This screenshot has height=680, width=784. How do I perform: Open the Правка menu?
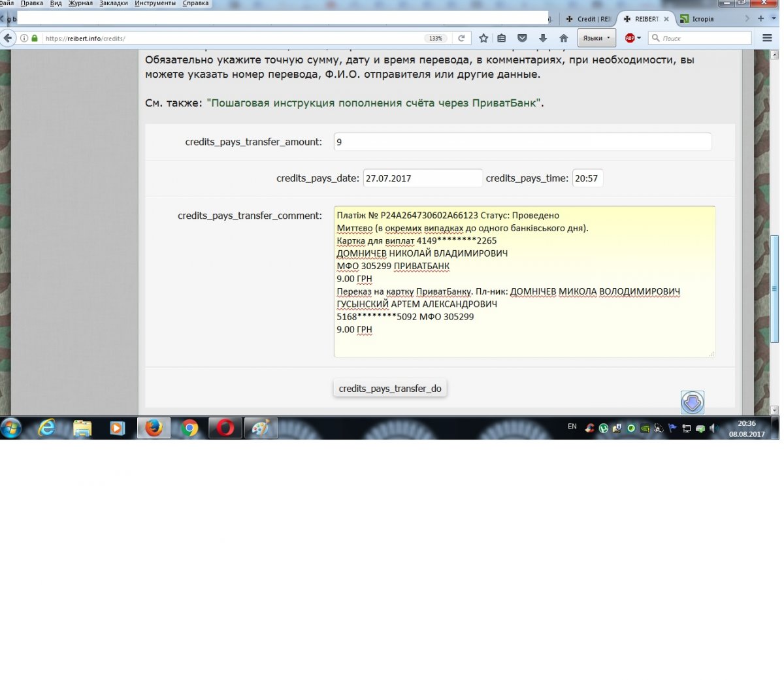(x=32, y=3)
